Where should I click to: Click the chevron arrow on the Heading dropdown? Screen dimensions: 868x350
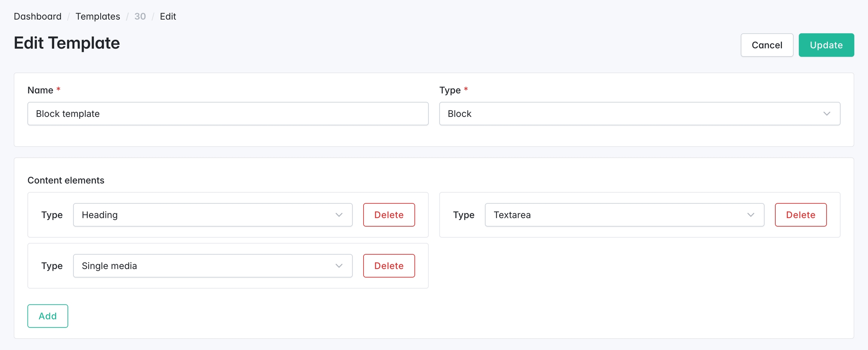click(x=339, y=215)
